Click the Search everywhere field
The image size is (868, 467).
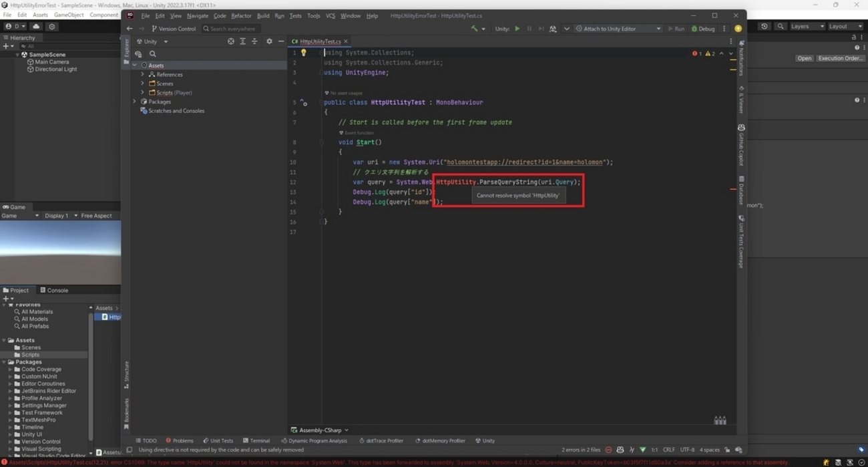(230, 29)
